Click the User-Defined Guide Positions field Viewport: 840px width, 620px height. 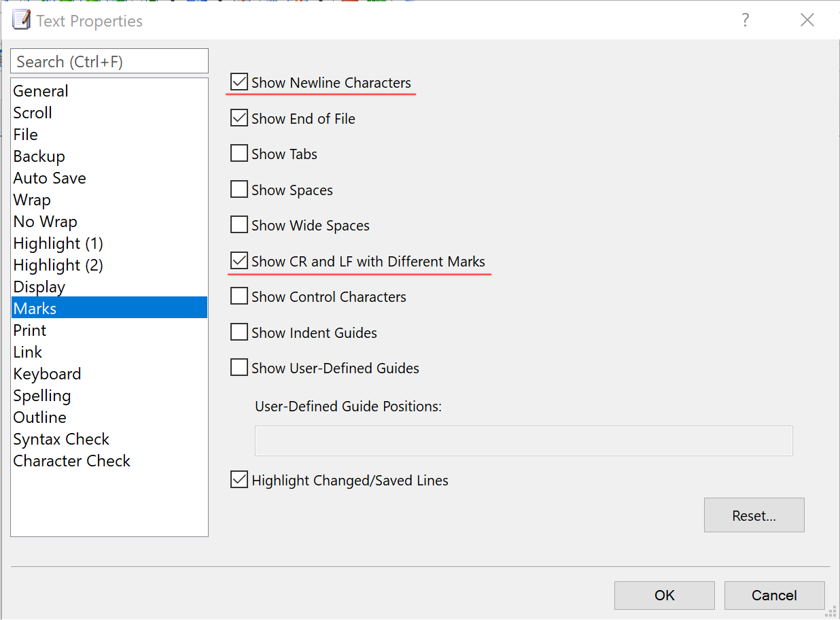coord(524,441)
